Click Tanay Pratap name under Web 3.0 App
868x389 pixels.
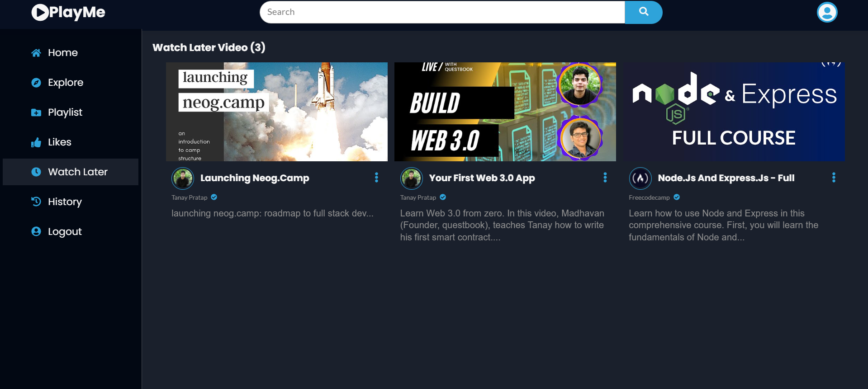tap(418, 197)
